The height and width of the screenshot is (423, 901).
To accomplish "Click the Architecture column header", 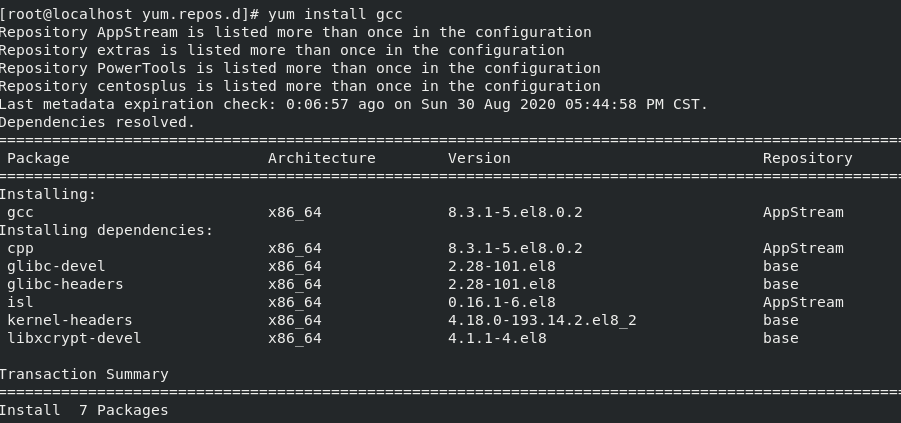I will click(321, 158).
